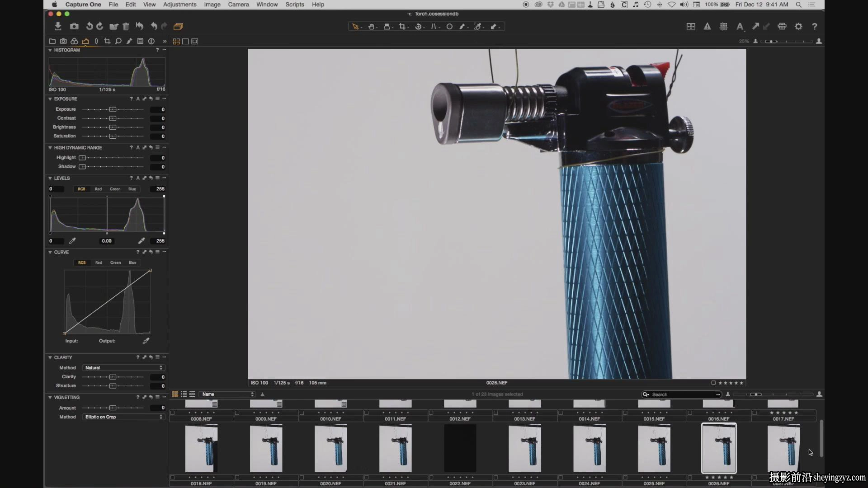This screenshot has height=488, width=868.
Task: Toggle the grid overlay icon
Action: 723,27
